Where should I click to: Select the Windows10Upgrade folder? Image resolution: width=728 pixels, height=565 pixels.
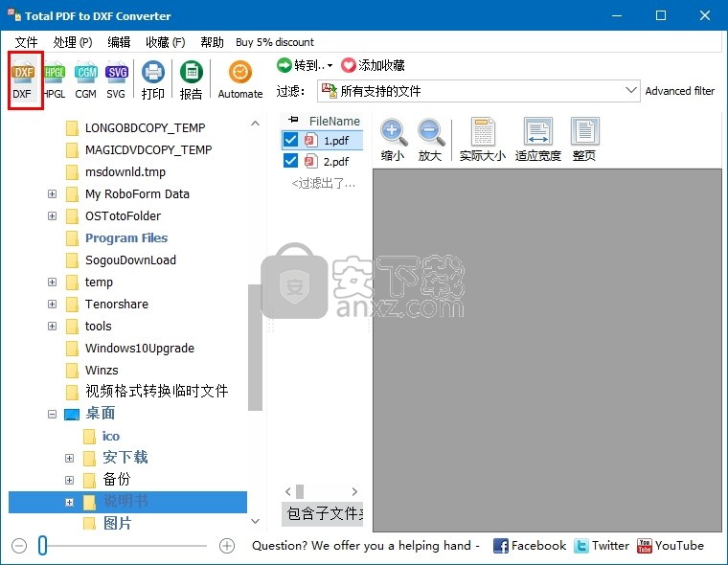[139, 348]
